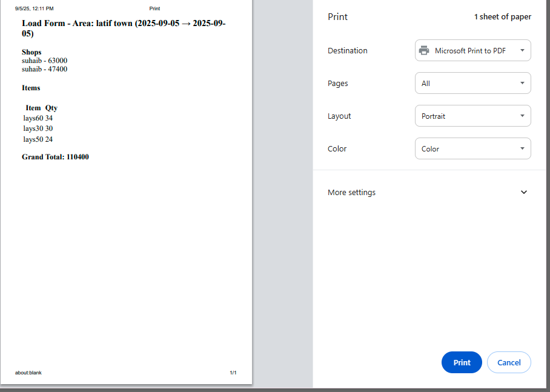Viewport: 550px width, 392px height.
Task: Expand the More settings section label
Action: [351, 193]
